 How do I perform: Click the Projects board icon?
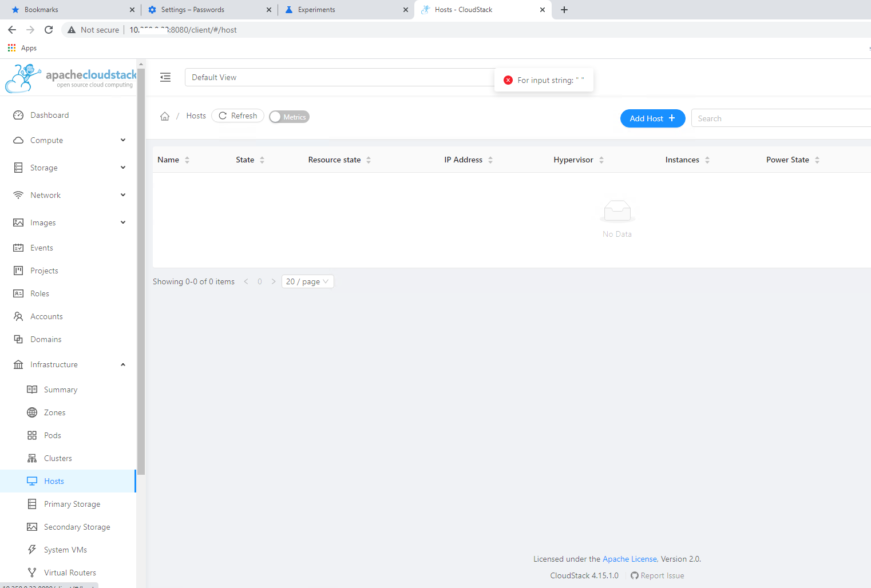tap(18, 271)
